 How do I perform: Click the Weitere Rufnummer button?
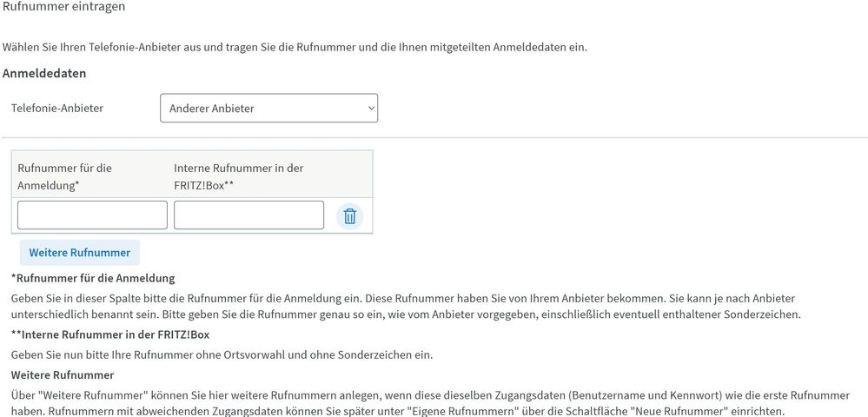80,253
